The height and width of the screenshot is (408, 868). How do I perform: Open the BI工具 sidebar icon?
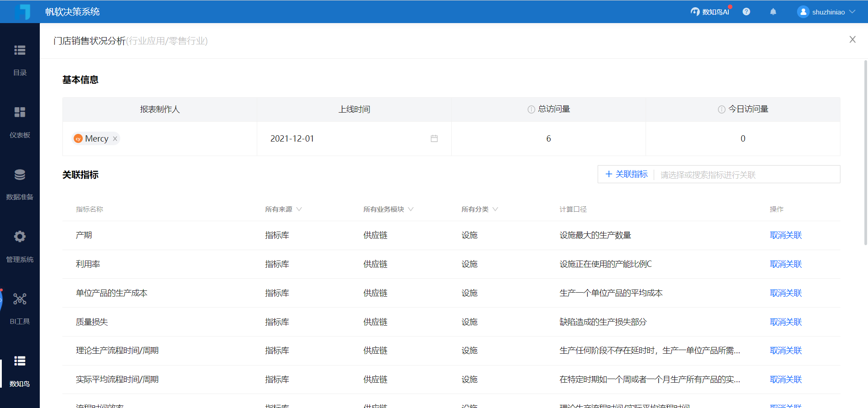[19, 299]
